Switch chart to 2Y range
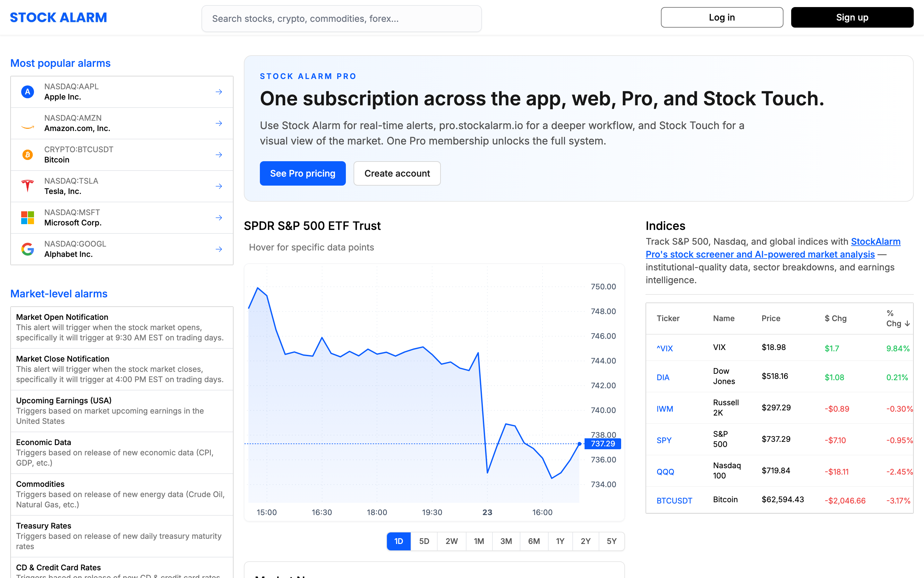The width and height of the screenshot is (924, 578). click(586, 541)
